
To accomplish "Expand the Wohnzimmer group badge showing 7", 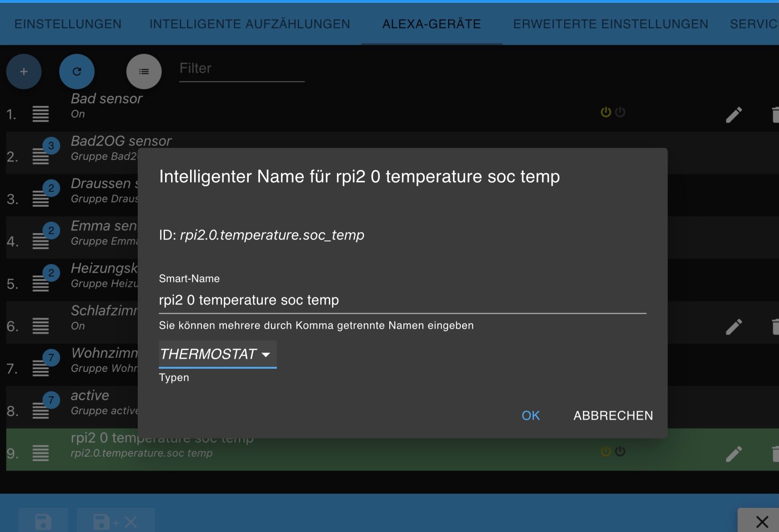I will click(x=51, y=358).
